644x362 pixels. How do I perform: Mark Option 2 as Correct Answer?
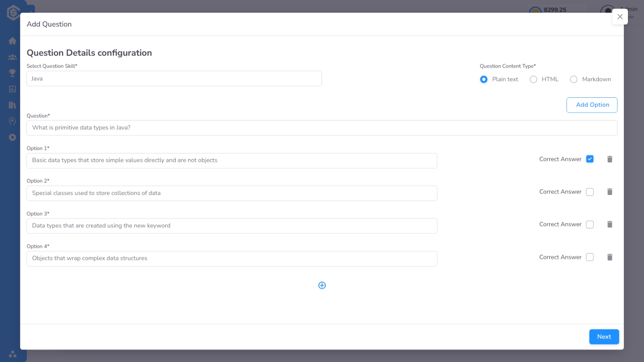click(590, 191)
